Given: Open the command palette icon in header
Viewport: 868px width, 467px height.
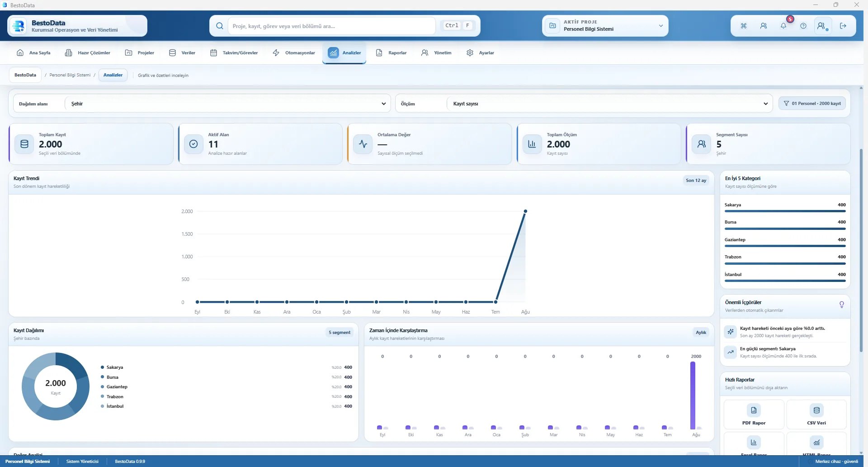Looking at the screenshot, I should [x=744, y=26].
